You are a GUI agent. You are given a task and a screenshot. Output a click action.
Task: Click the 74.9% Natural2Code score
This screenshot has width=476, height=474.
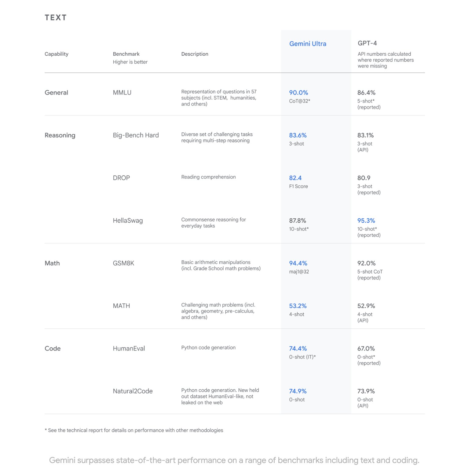tap(298, 391)
